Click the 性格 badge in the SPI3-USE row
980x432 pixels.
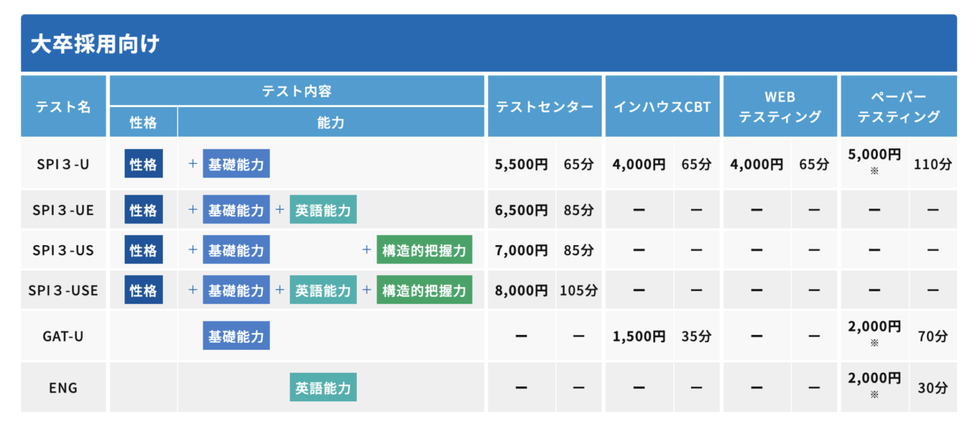(144, 290)
